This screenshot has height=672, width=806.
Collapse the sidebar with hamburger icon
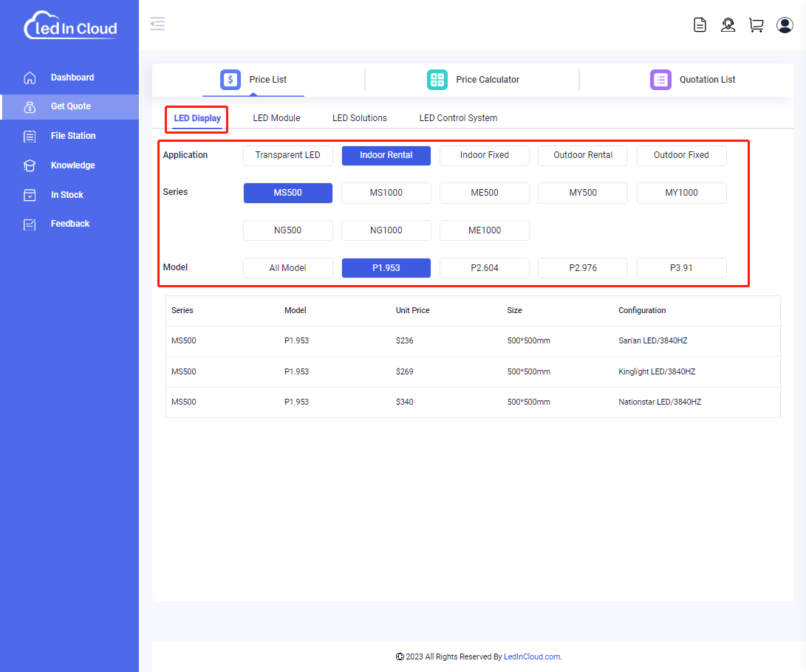click(157, 24)
